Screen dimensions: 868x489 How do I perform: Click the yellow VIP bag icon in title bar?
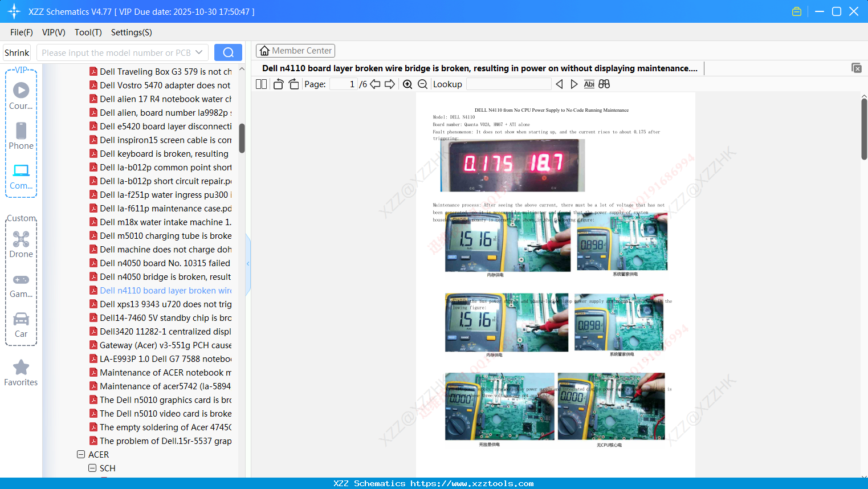pos(797,11)
